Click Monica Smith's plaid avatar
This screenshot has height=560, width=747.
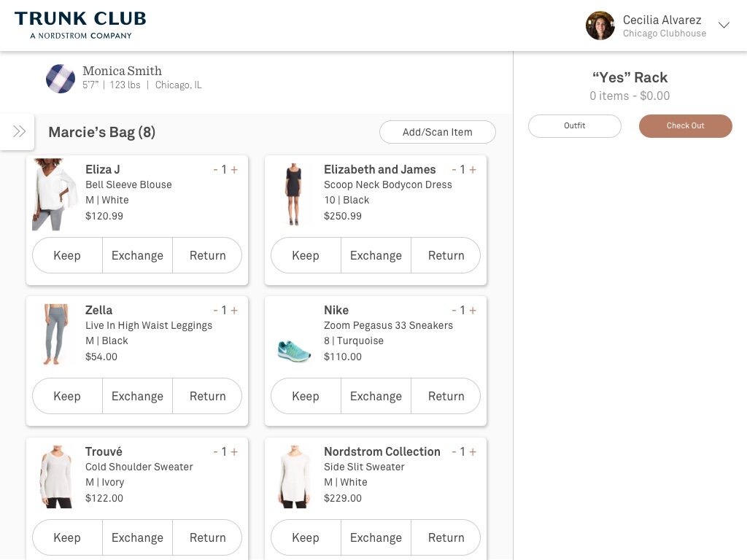(61, 79)
